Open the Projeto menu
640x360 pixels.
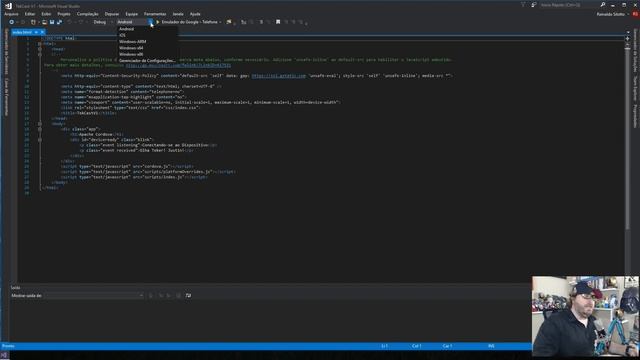click(x=64, y=14)
